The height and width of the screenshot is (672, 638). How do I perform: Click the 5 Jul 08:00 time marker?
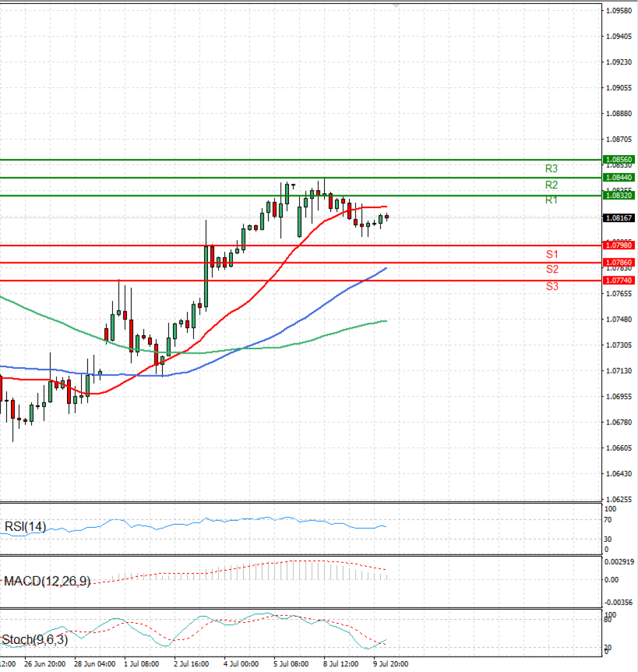click(x=291, y=664)
